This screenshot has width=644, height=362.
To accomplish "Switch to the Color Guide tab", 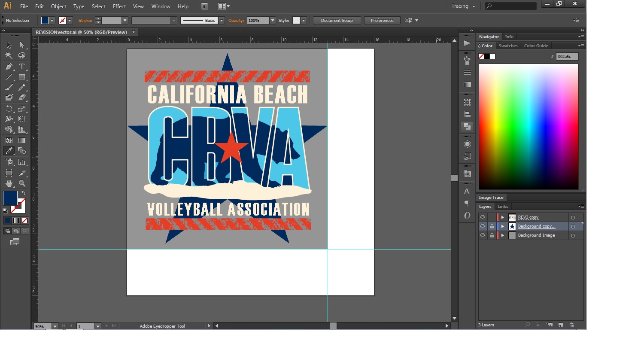I will pyautogui.click(x=536, y=46).
